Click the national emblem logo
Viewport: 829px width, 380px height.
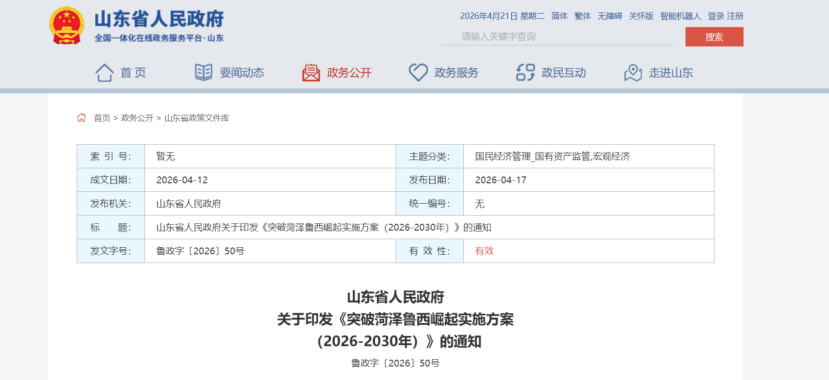[x=67, y=25]
